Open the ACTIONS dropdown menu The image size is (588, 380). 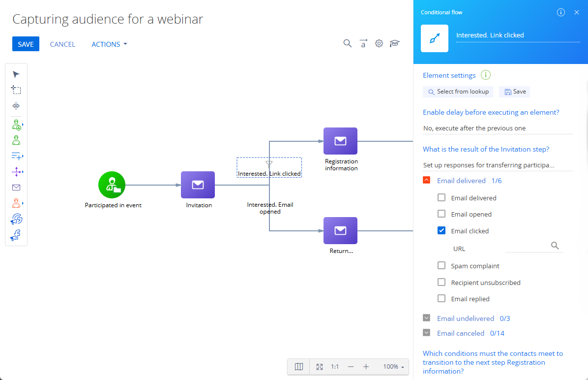click(109, 44)
